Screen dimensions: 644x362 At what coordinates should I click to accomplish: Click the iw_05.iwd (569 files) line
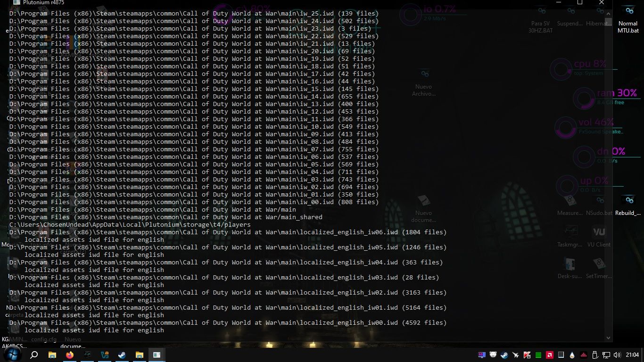pyautogui.click(x=194, y=164)
